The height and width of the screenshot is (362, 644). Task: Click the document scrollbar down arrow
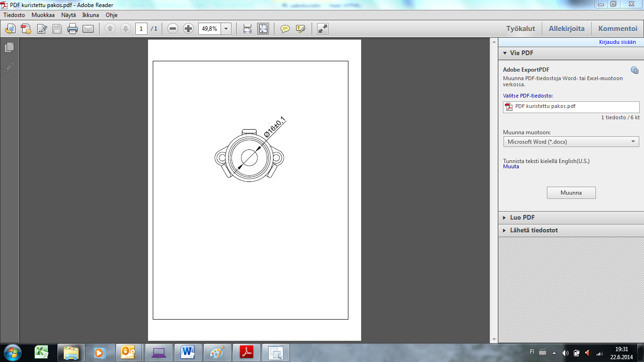(494, 339)
